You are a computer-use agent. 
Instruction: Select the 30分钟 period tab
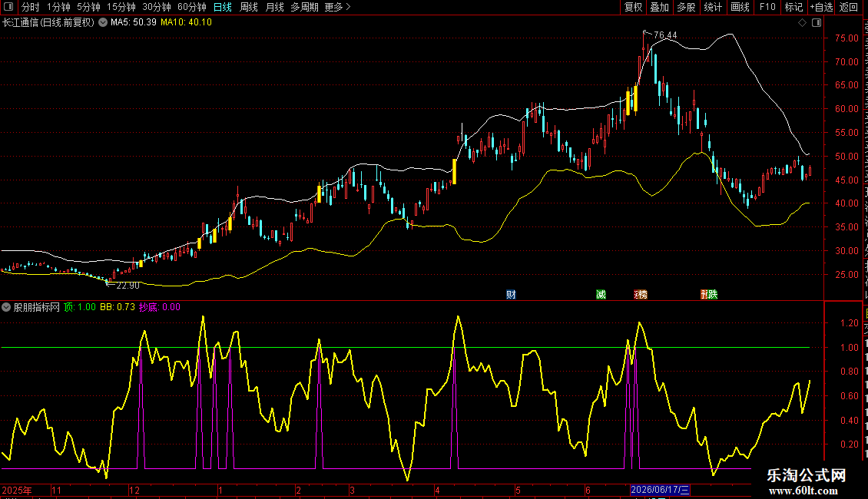click(x=157, y=7)
